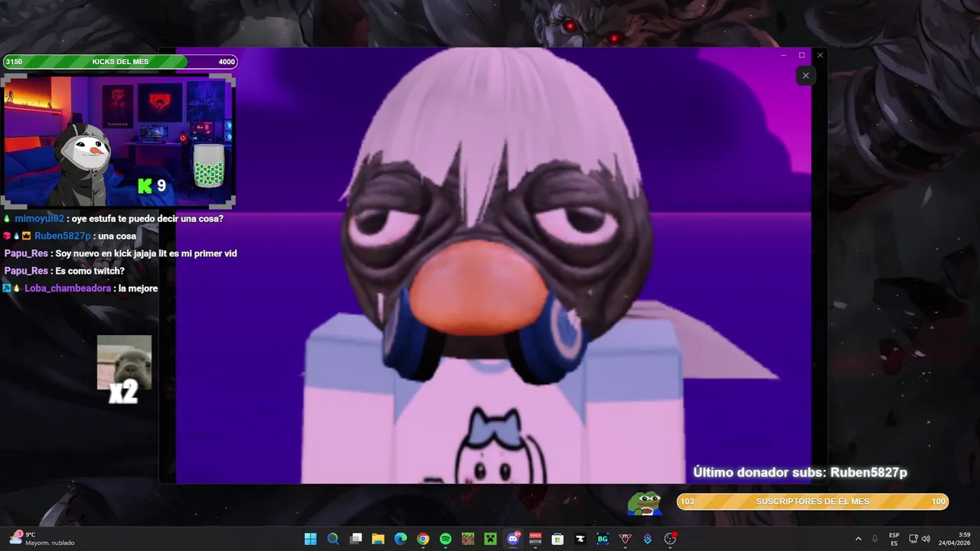
Task: Switch to Google Chrome on the taskbar
Action: click(423, 539)
